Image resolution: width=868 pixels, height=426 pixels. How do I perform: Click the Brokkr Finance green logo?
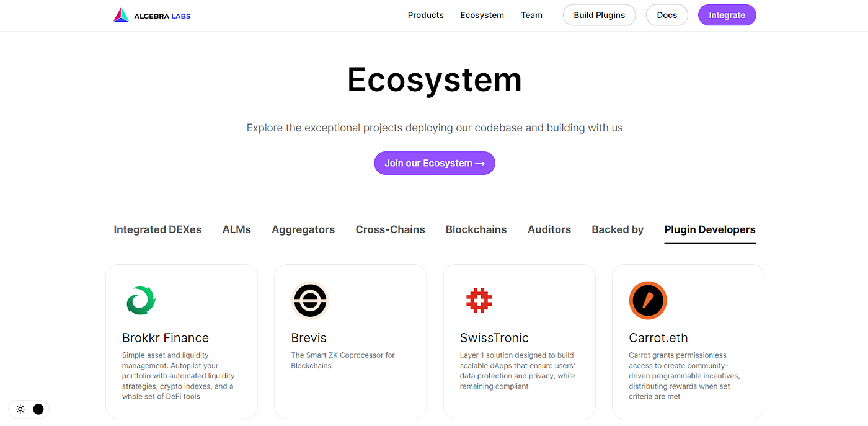pyautogui.click(x=141, y=300)
